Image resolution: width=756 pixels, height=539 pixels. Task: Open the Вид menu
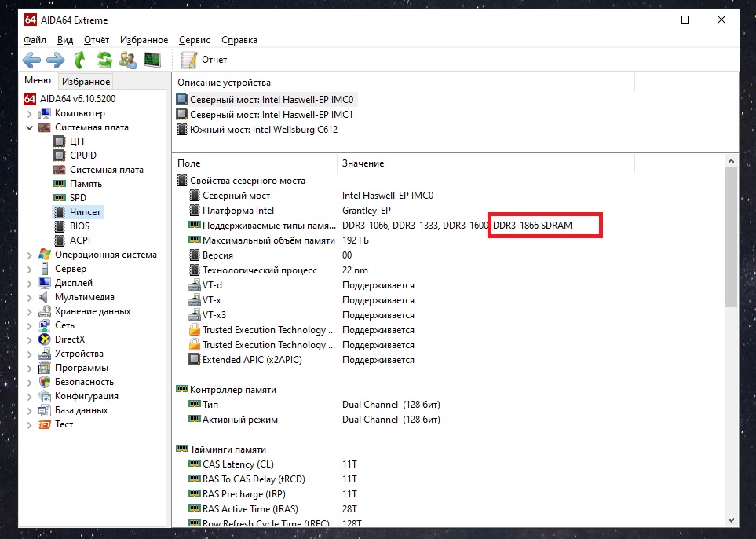click(65, 40)
